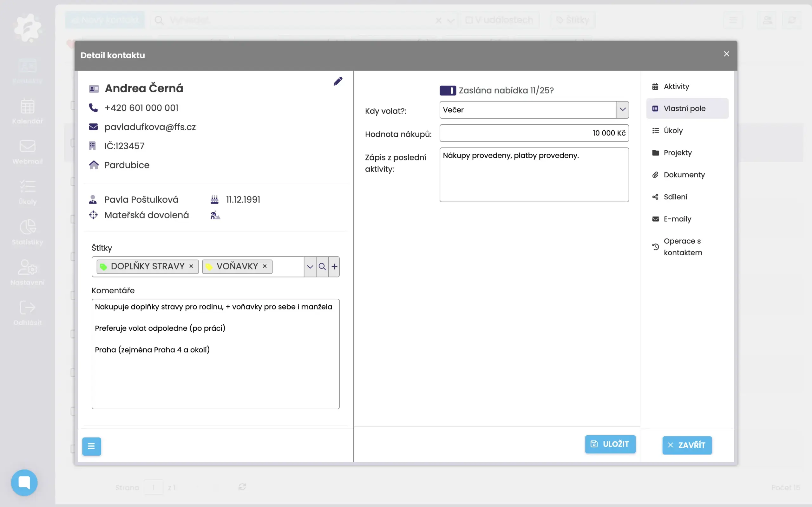Click into the Komentáře text area
Screen dimensions: 812x507
click(215, 369)
